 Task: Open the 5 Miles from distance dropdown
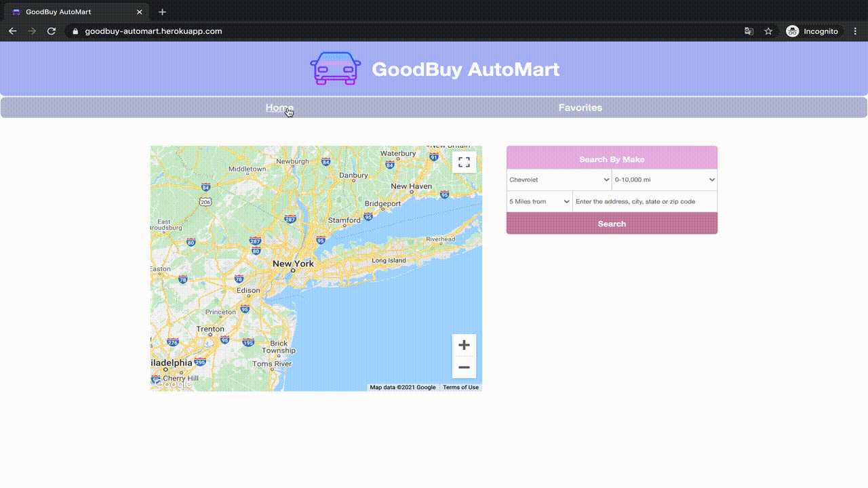coord(539,201)
